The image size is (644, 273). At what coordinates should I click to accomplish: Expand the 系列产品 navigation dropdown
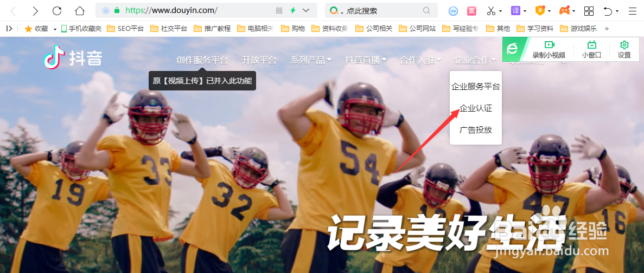pos(311,60)
